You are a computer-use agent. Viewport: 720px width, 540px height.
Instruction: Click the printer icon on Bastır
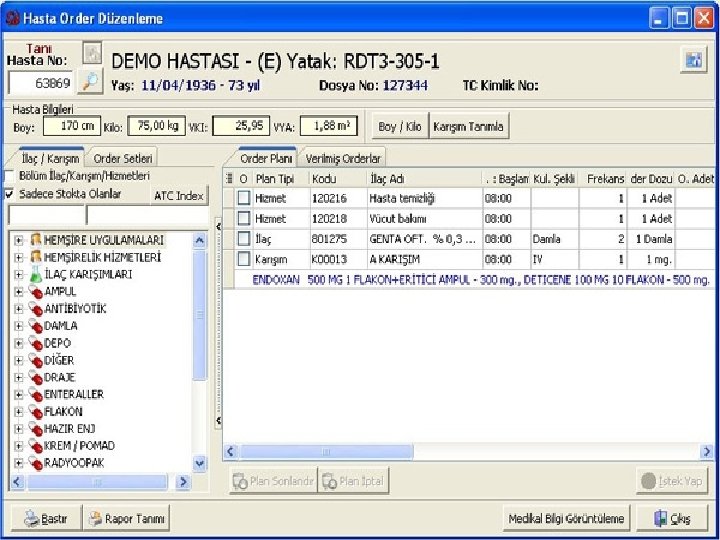coord(30,518)
